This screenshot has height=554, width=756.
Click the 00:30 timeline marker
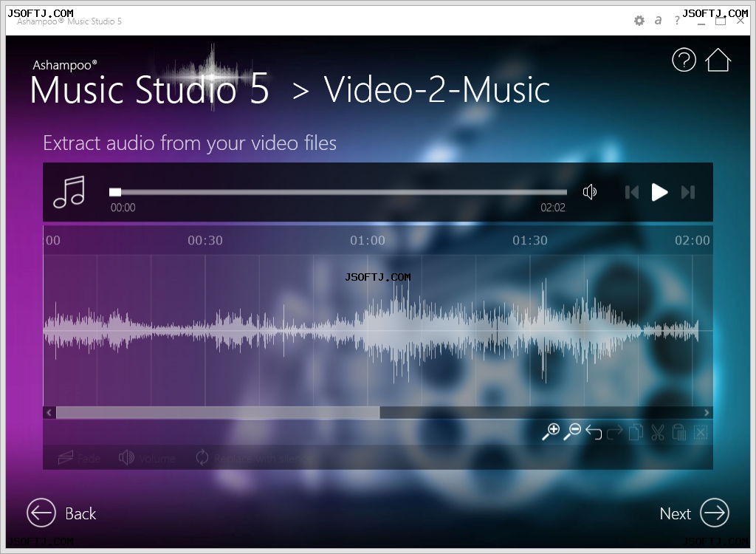205,240
